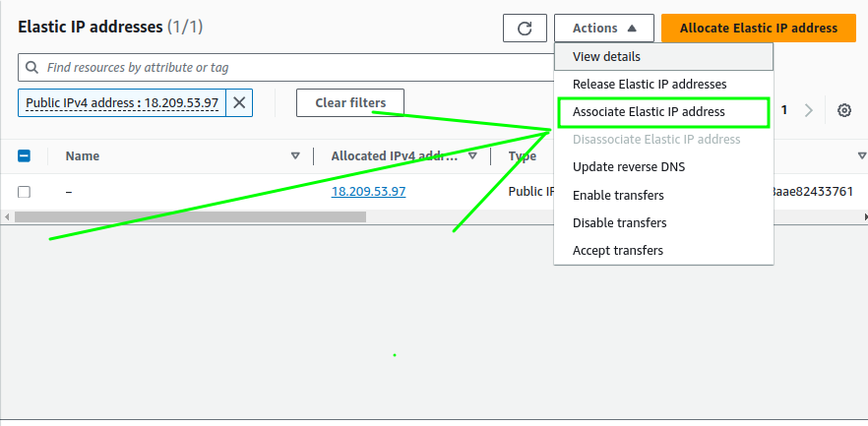Sort by Name column arrow
This screenshot has width=868, height=426.
tap(295, 155)
